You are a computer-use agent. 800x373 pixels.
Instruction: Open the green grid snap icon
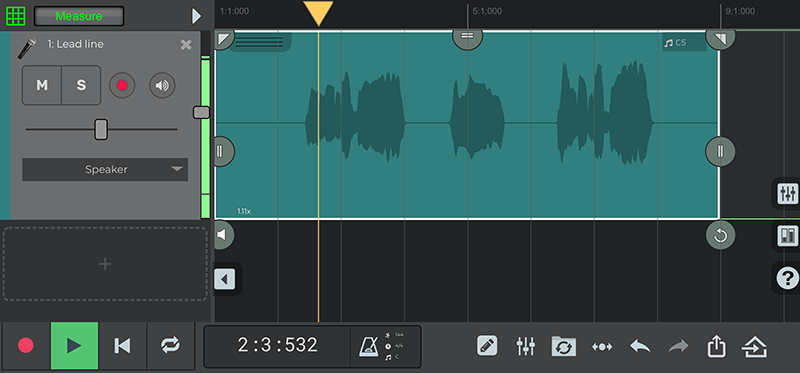click(x=15, y=16)
